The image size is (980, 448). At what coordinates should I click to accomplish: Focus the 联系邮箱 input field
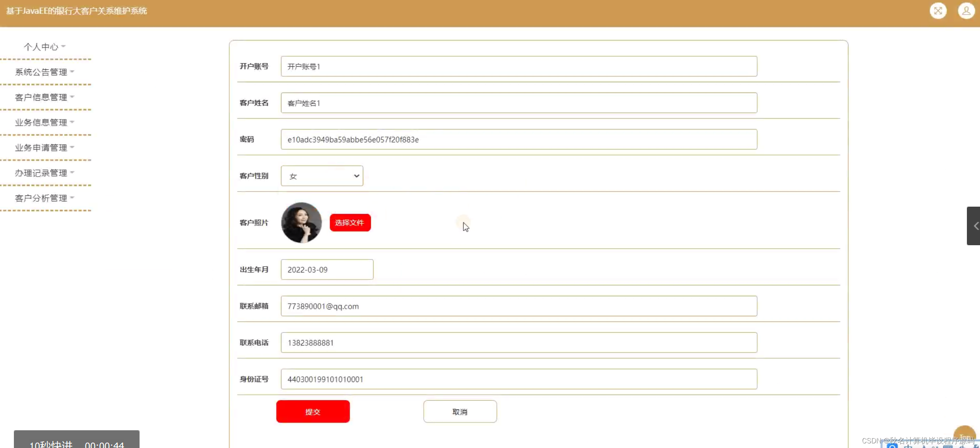(519, 306)
